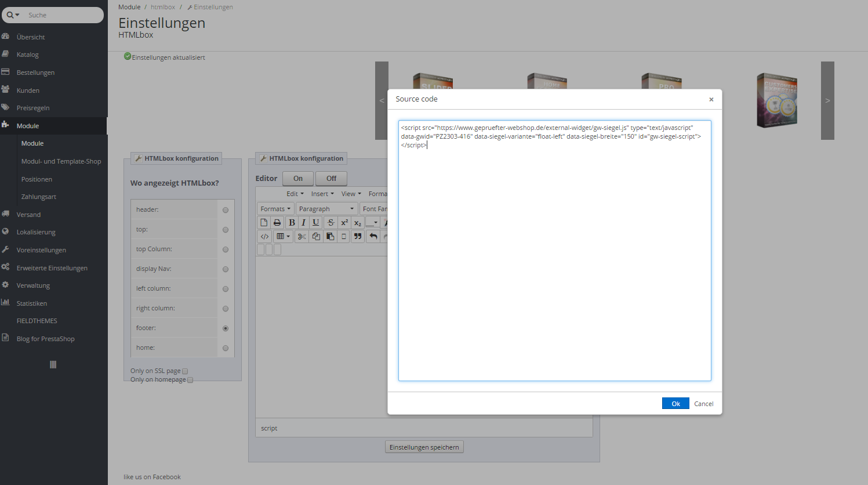The width and height of the screenshot is (868, 485).
Task: Open the table insert dropdown
Action: (x=284, y=237)
